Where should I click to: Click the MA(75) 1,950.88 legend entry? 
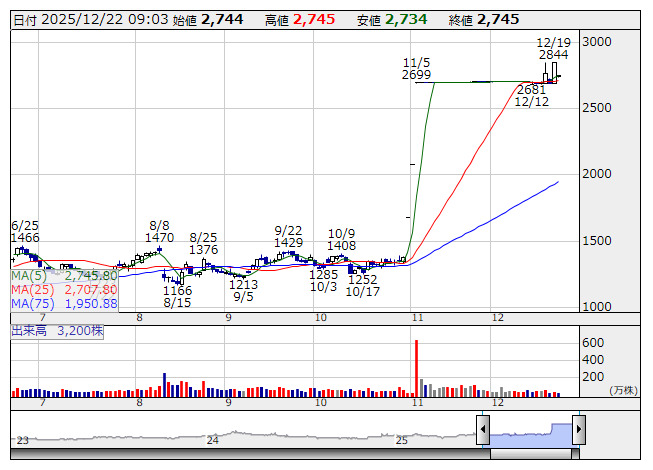[x=64, y=304]
